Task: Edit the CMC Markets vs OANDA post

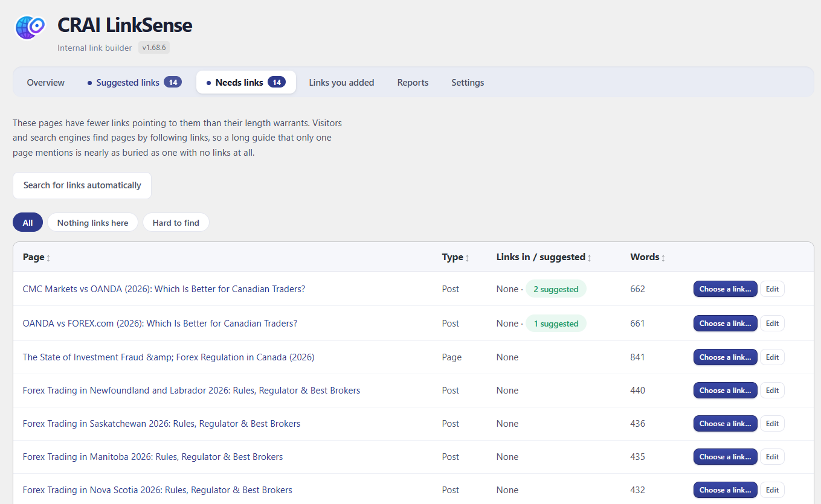Action: (772, 289)
